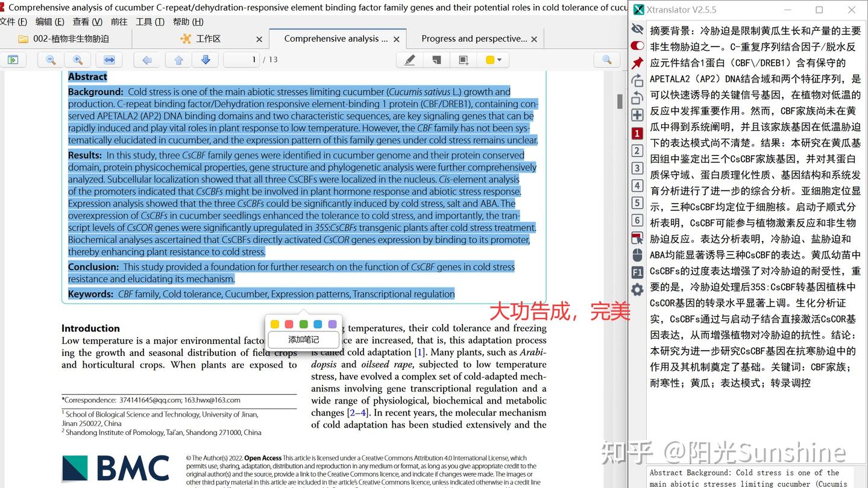868x488 pixels.
Task: Pick the green highlight color swatch
Action: [303, 324]
